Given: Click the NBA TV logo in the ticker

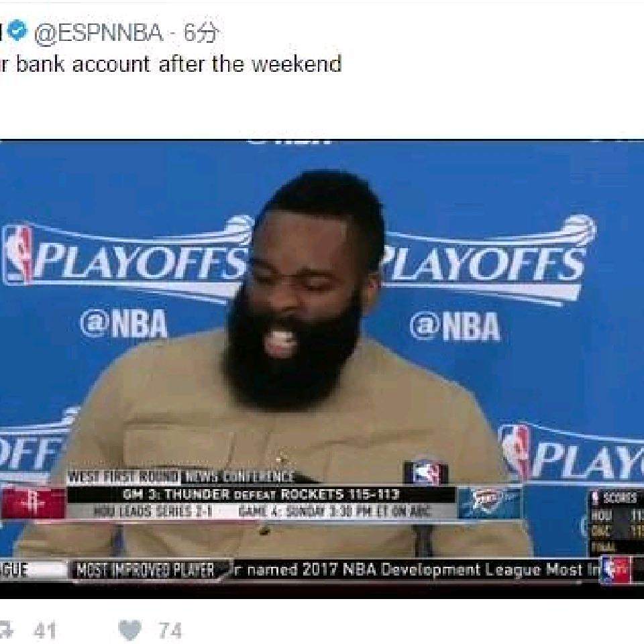Looking at the screenshot, I should pyautogui.click(x=614, y=570).
